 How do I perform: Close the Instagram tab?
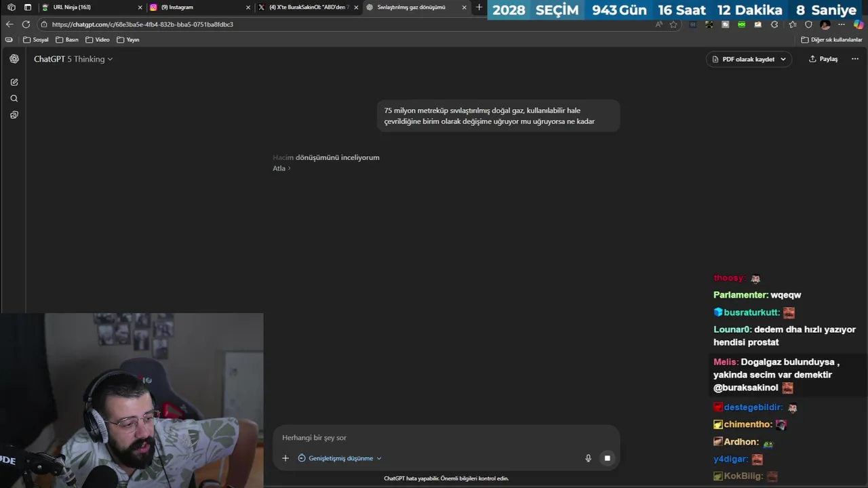point(248,7)
